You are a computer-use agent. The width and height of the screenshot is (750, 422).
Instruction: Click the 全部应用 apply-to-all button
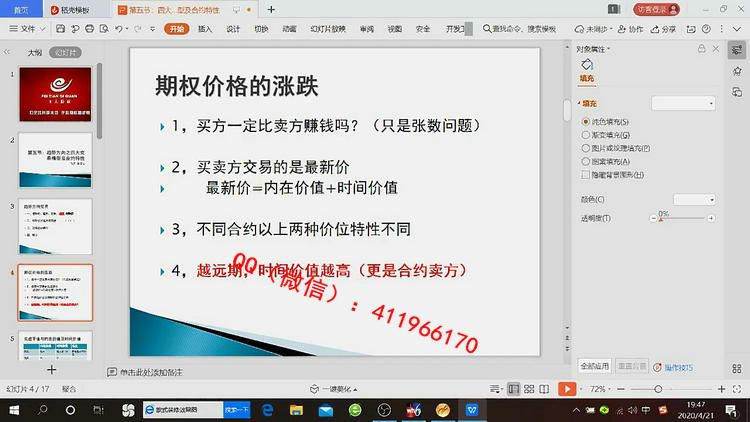tap(594, 366)
